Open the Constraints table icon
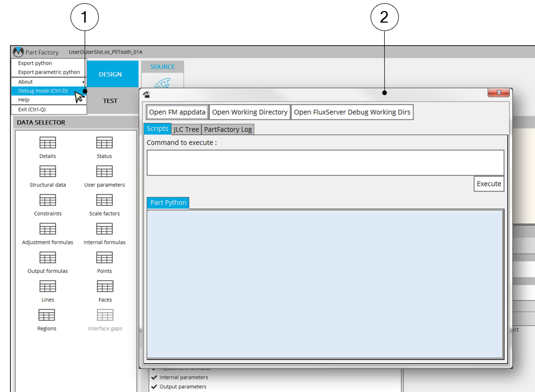This screenshot has width=535, height=392. click(47, 201)
